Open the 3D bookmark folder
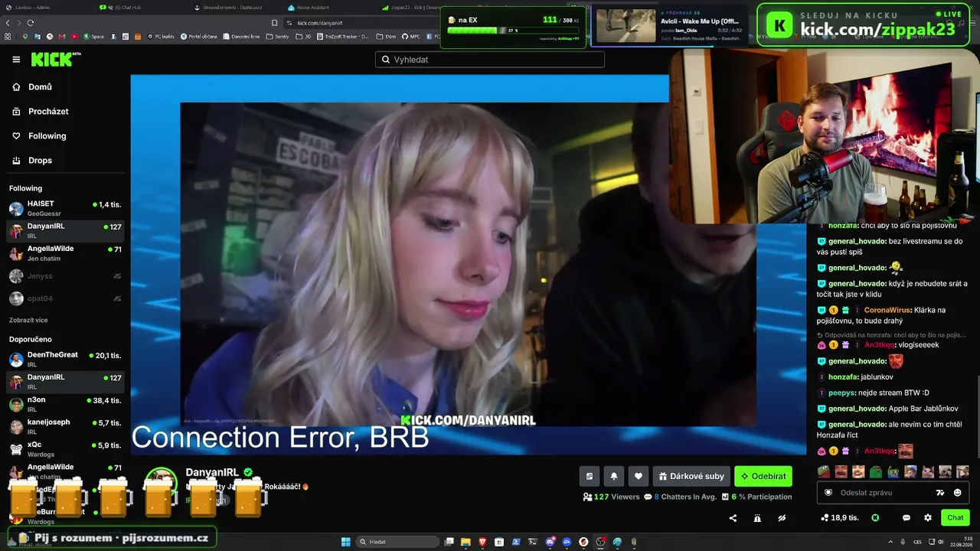 click(x=305, y=37)
